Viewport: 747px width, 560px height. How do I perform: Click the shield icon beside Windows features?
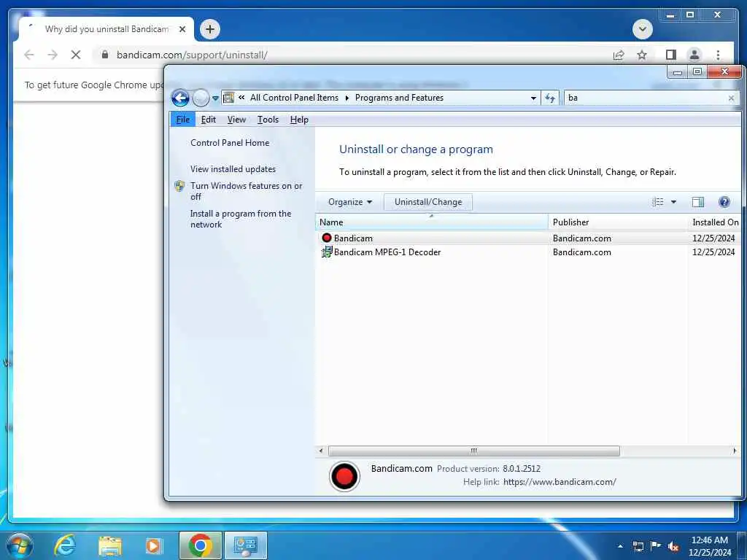[x=179, y=186]
